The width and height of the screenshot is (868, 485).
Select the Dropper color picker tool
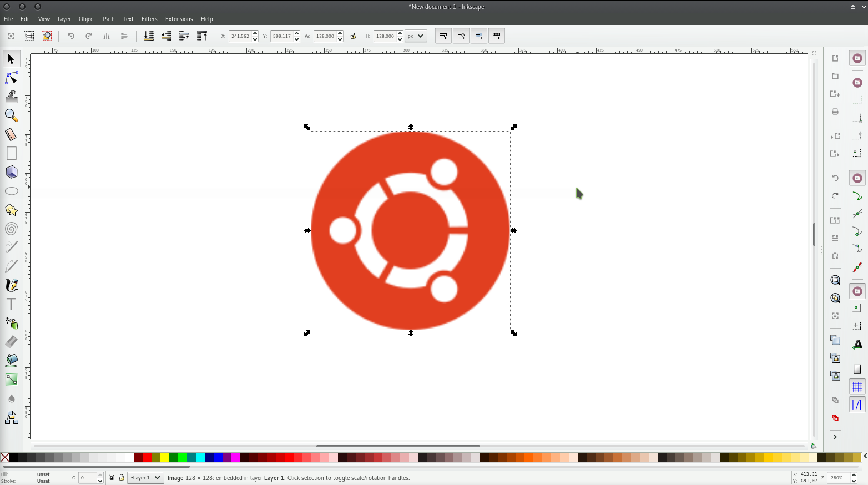[x=11, y=398]
